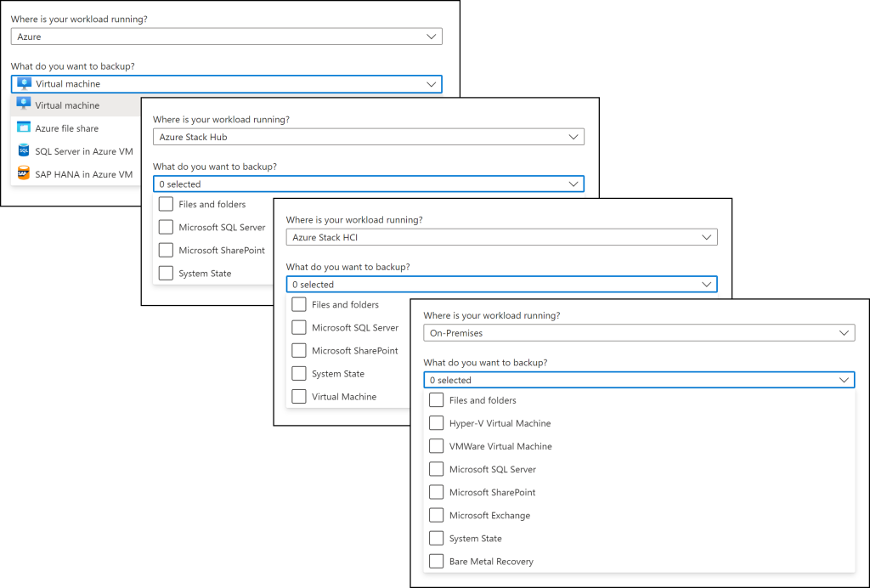Viewport: 870px width, 588px height.
Task: Expand the workload dropdown showing Azure
Action: [226, 37]
